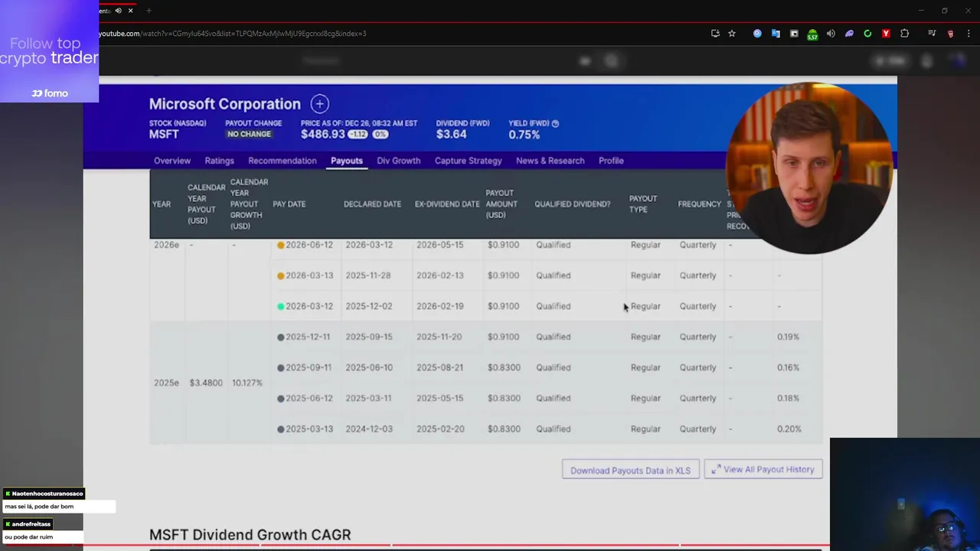Click the fomo crypto trader ad
The height and width of the screenshot is (551, 980).
click(49, 51)
